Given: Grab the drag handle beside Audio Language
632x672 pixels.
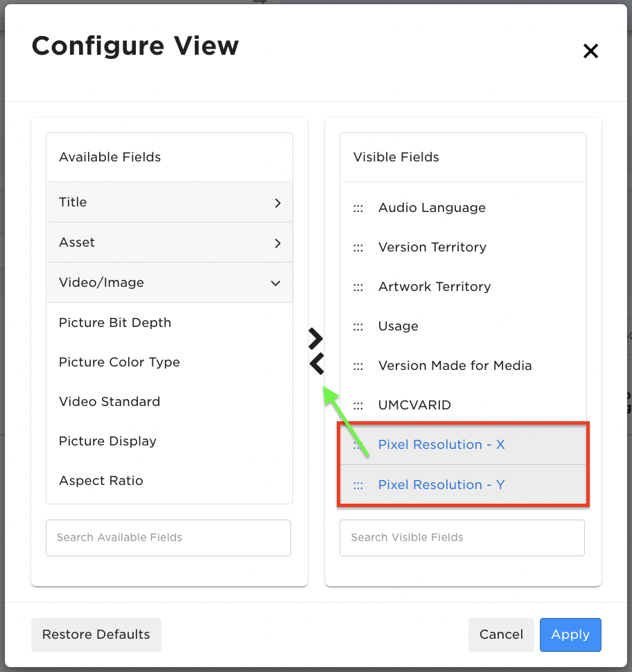Looking at the screenshot, I should tap(358, 209).
